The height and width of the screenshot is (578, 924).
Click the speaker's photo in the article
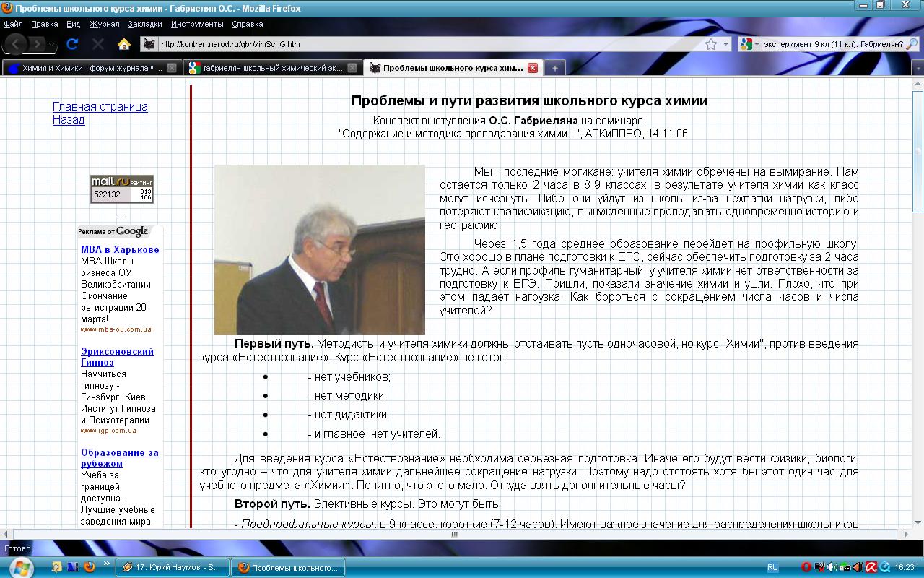(x=319, y=249)
